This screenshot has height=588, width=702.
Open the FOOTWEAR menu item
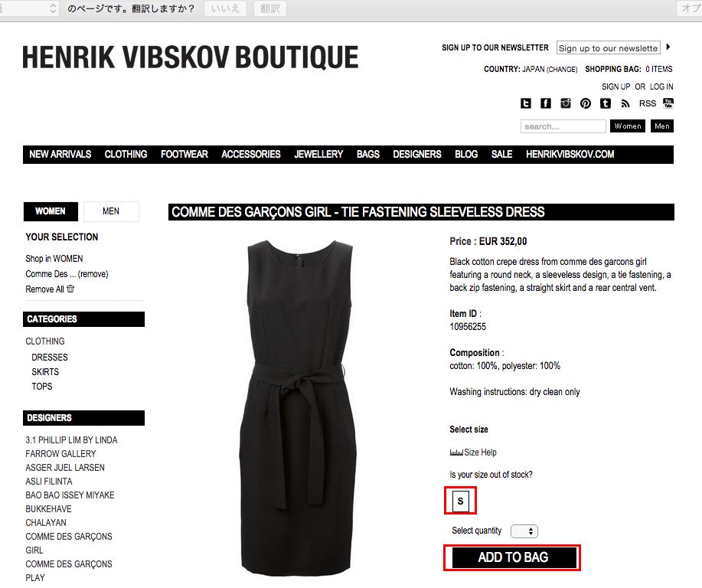[184, 155]
